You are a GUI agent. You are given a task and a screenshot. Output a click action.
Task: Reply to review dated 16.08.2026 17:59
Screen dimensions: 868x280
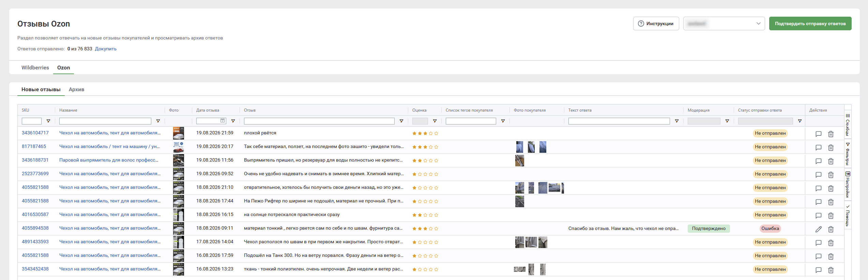(818, 256)
